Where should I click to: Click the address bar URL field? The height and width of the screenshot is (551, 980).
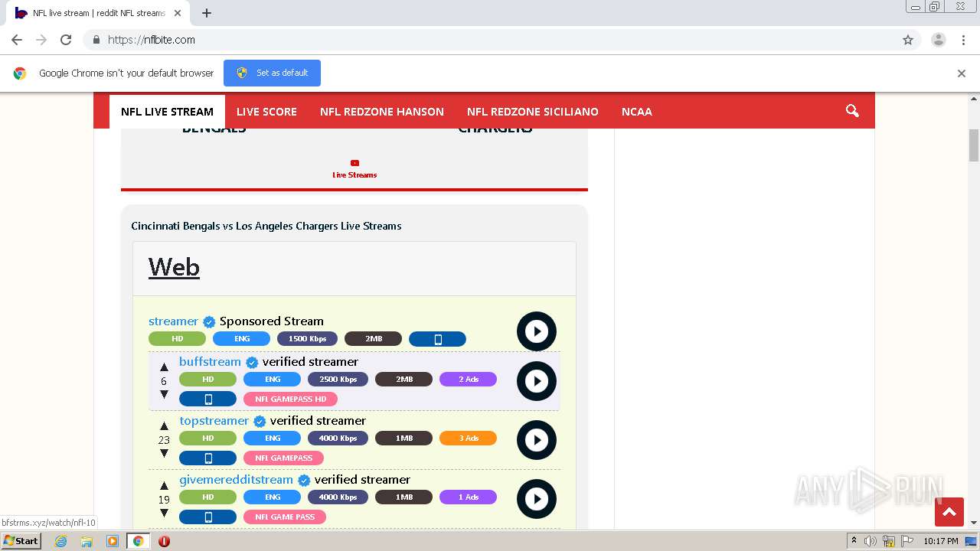point(490,40)
